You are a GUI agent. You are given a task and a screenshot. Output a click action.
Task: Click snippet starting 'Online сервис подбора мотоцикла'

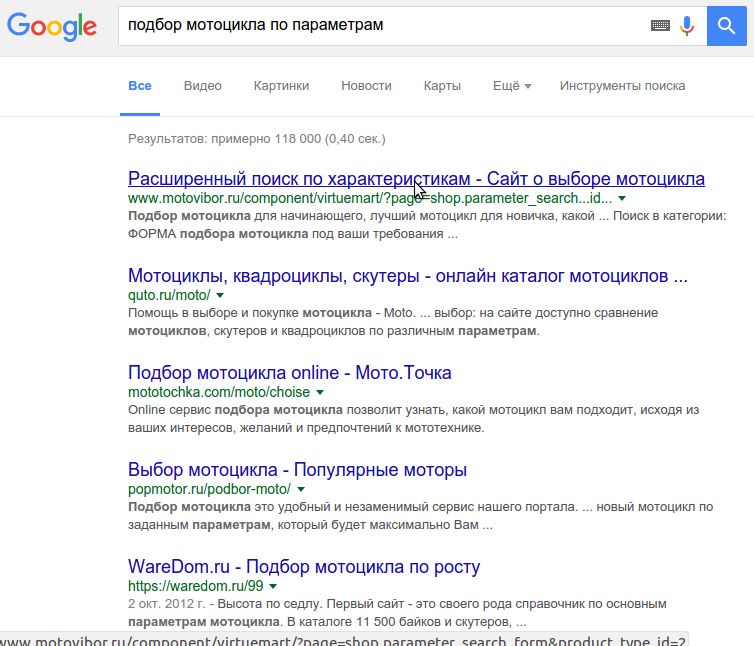click(x=414, y=419)
